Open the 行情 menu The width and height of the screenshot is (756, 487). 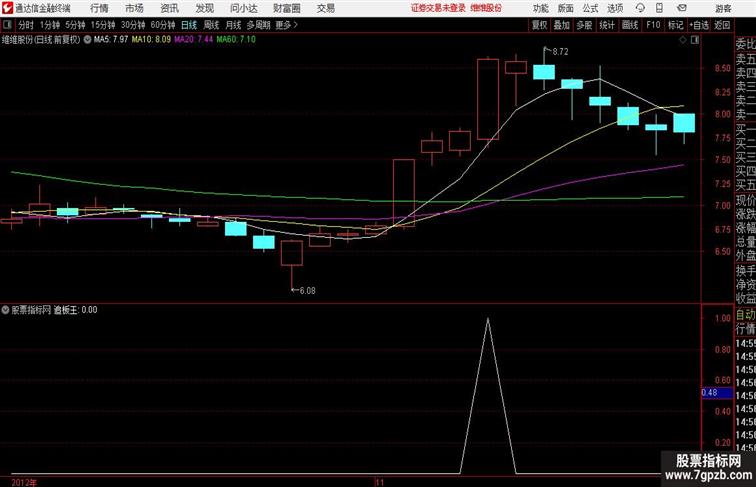click(99, 8)
